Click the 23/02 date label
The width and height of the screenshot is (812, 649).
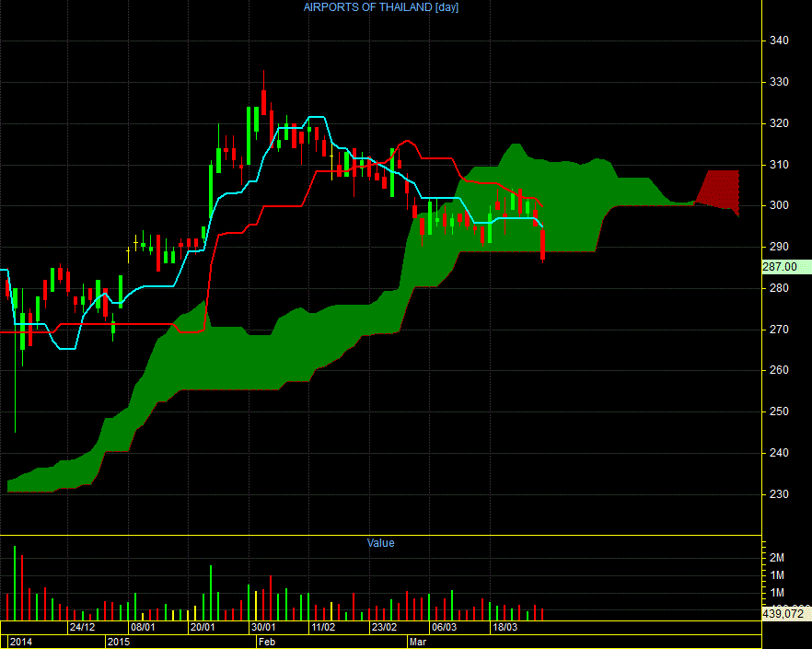(384, 627)
